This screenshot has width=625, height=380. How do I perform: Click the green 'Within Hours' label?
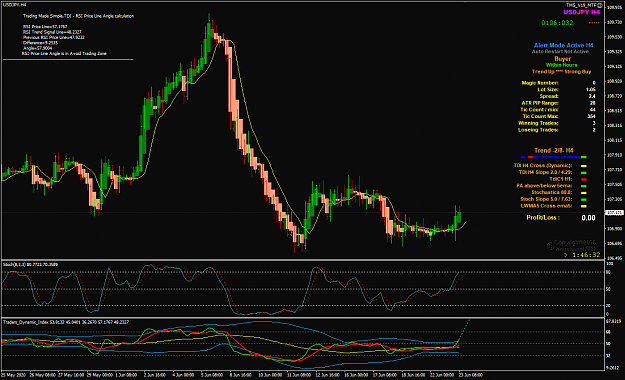click(x=561, y=65)
